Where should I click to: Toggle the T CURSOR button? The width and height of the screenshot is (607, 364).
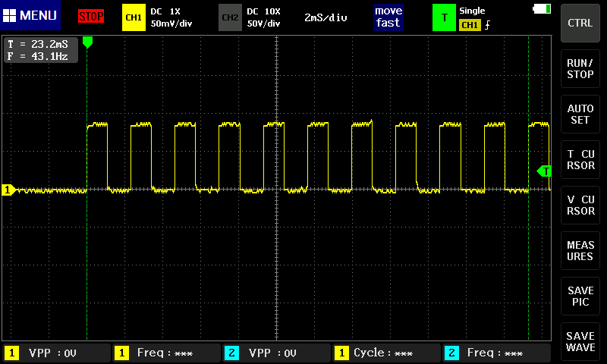580,160
